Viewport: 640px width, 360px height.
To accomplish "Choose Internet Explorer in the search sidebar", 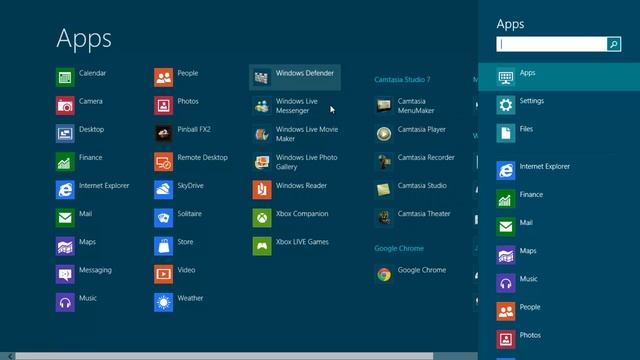I will 559,171.
